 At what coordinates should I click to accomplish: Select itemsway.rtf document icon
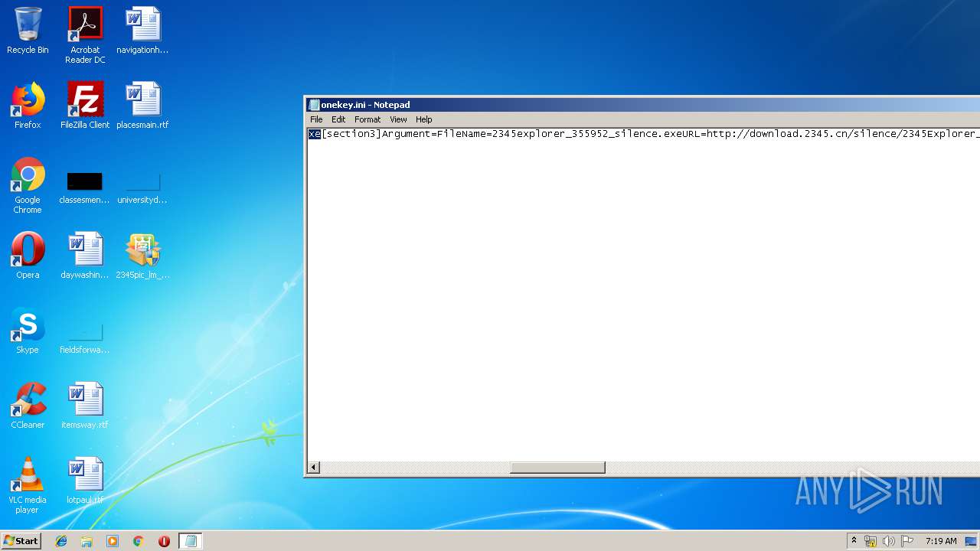[x=85, y=406]
